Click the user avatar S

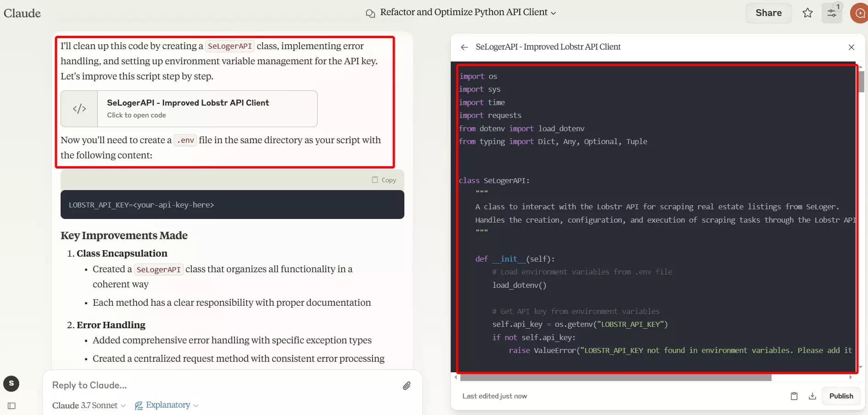(11, 383)
